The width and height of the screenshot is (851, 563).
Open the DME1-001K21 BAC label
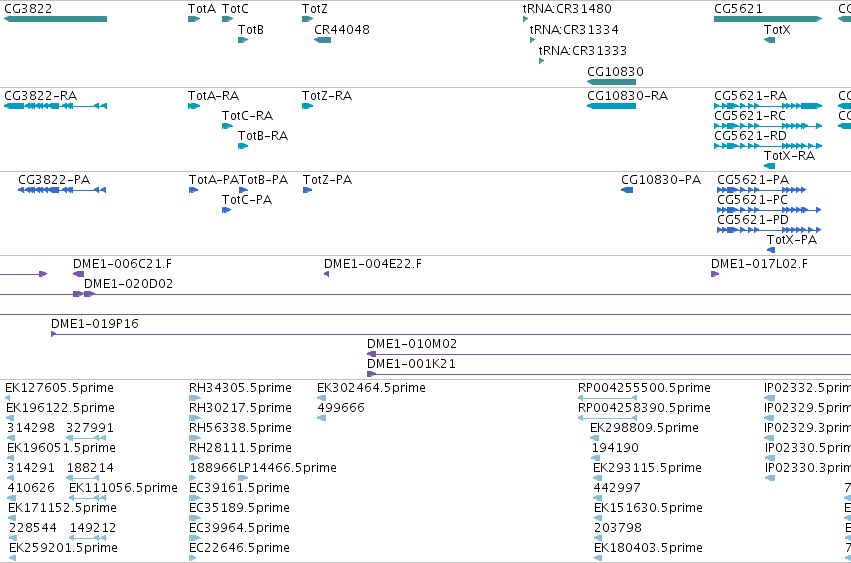tap(411, 364)
